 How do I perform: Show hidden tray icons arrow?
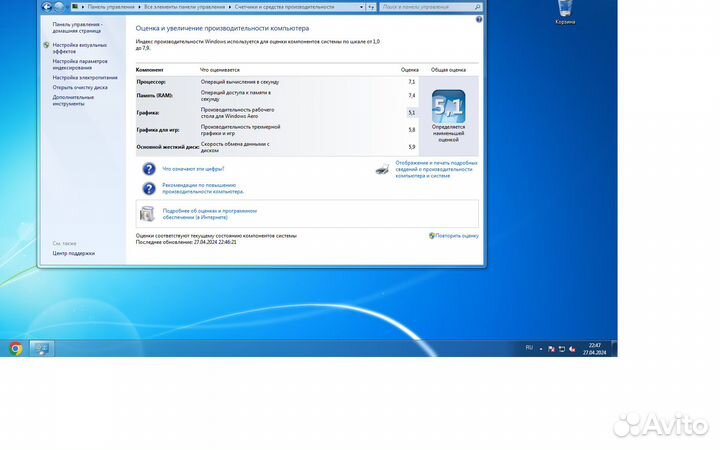(x=541, y=349)
